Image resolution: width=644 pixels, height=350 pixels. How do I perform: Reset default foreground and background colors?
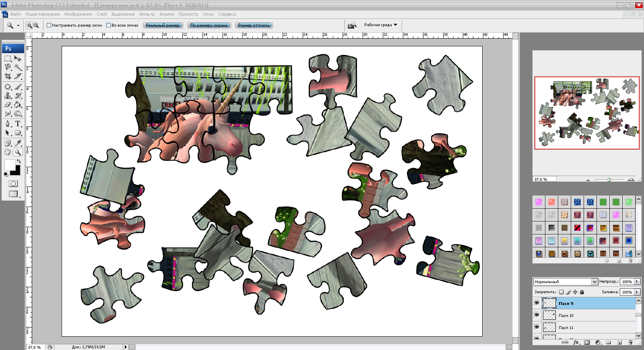click(x=6, y=174)
